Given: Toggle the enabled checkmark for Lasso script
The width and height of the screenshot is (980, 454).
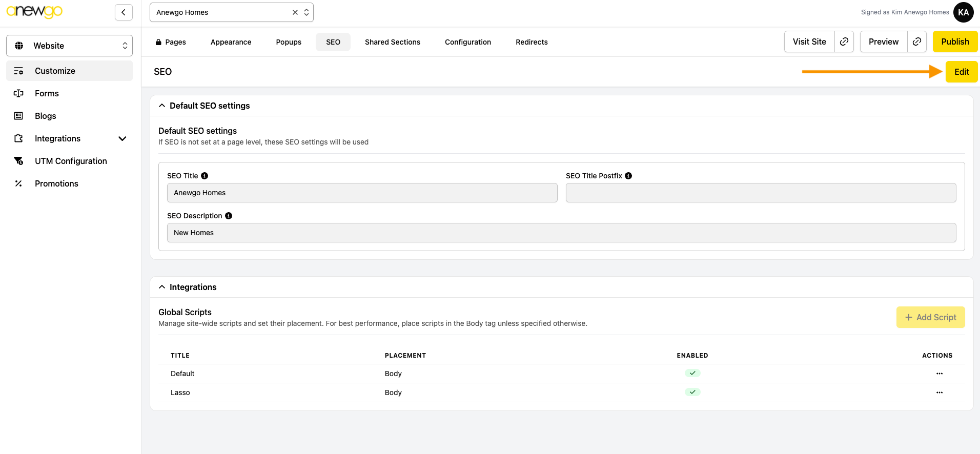Looking at the screenshot, I should click(x=692, y=392).
